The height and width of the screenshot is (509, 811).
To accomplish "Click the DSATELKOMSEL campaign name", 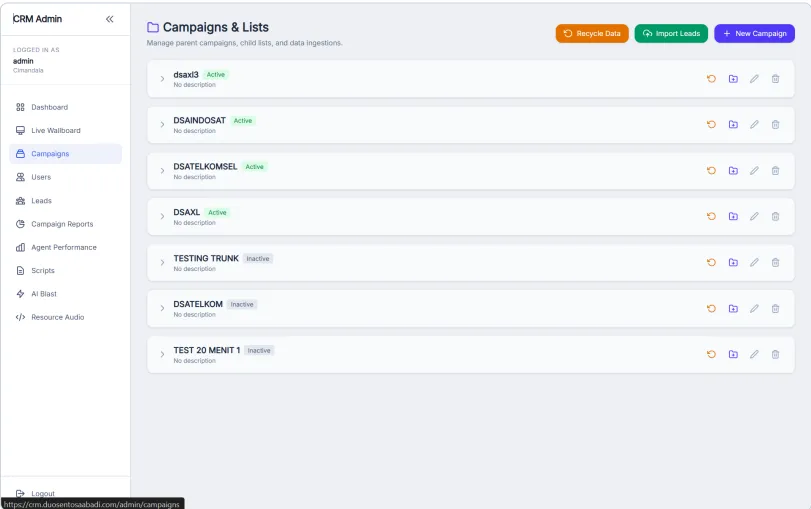I will tap(205, 167).
